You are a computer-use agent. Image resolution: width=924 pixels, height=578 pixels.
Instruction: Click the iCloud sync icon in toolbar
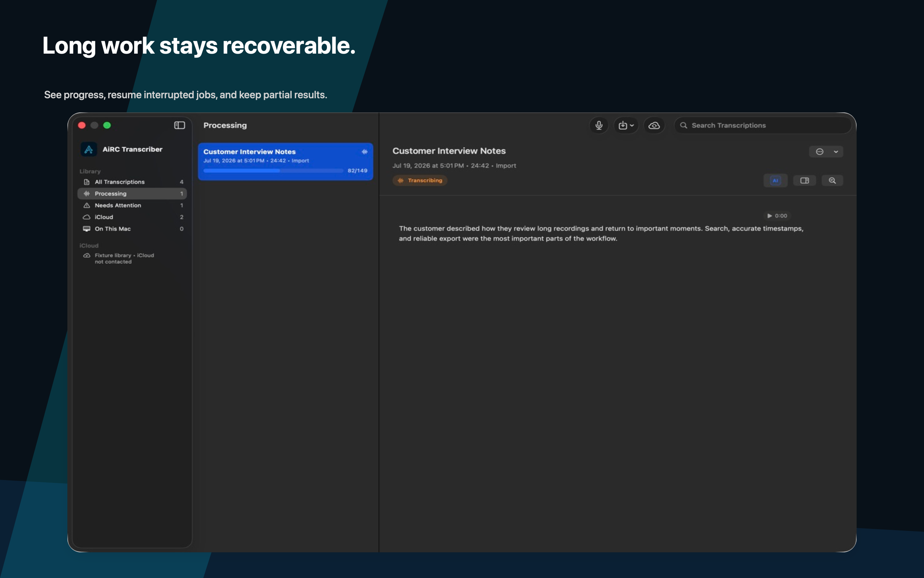(654, 125)
